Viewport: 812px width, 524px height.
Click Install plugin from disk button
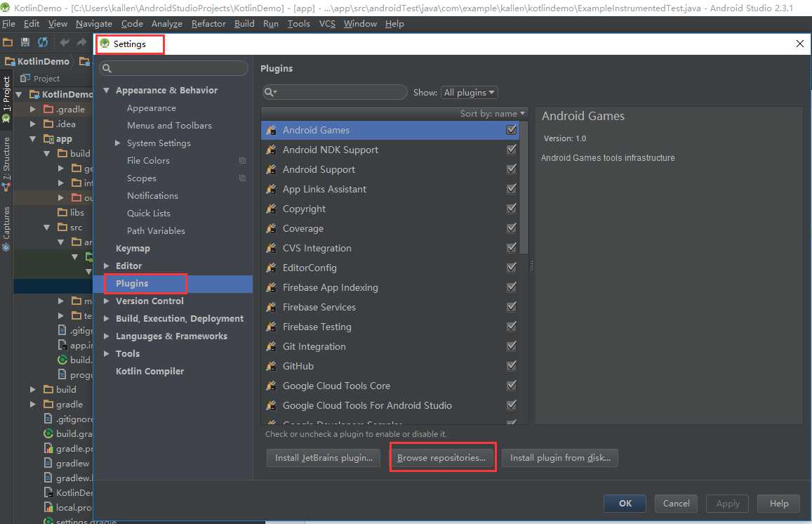coord(560,458)
